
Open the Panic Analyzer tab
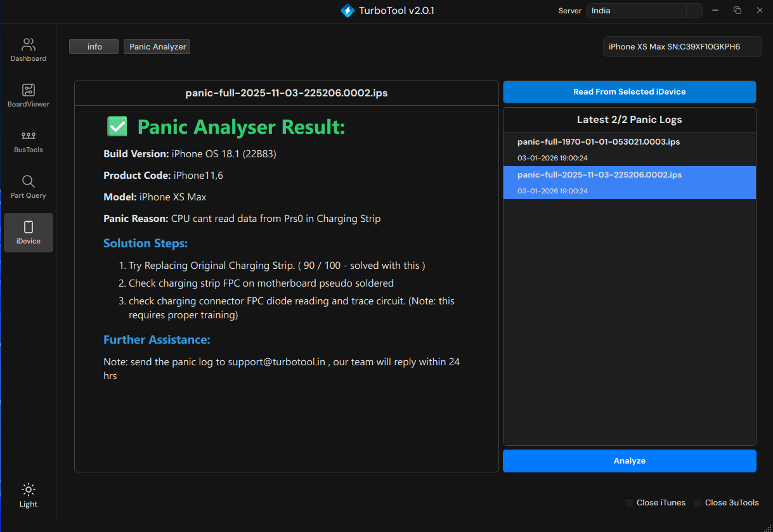(x=157, y=46)
